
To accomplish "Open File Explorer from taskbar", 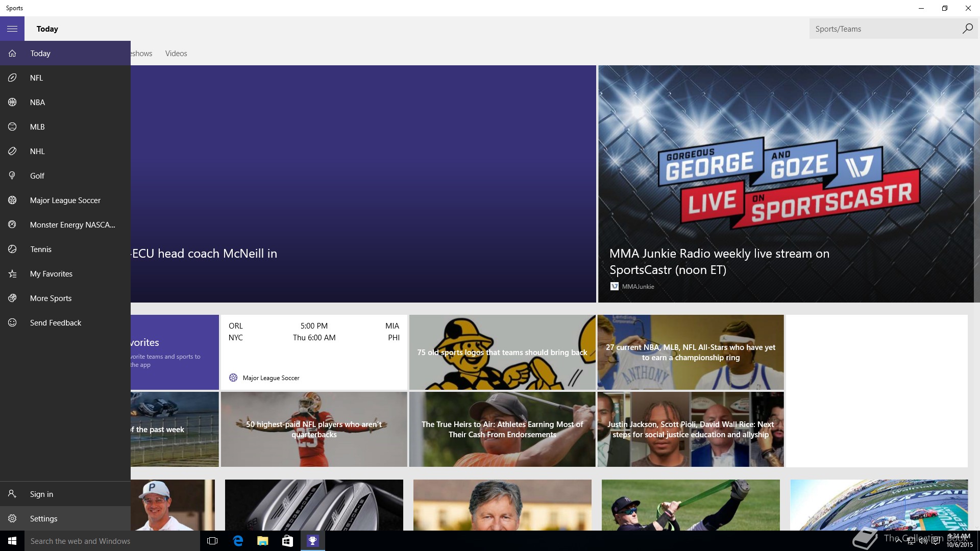I will [x=262, y=541].
